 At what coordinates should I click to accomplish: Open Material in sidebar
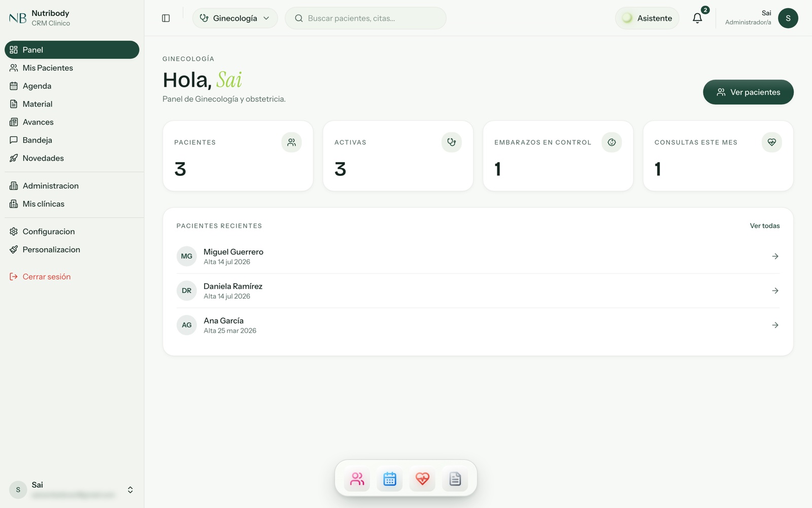pyautogui.click(x=72, y=104)
